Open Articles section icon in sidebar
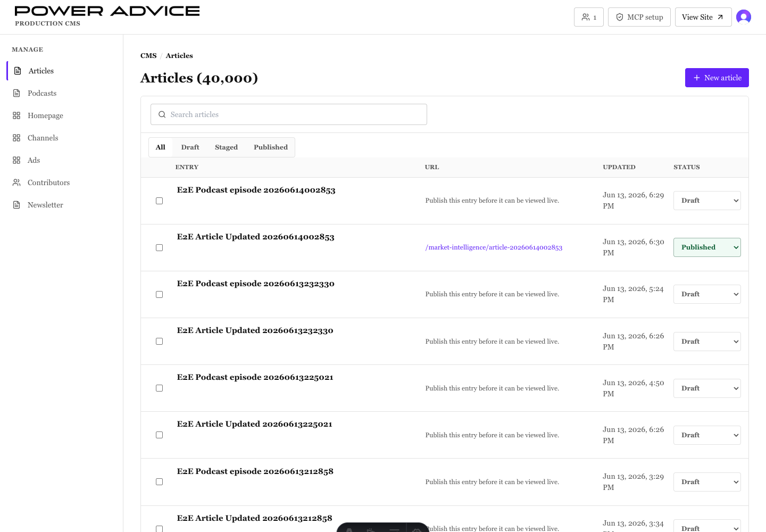 click(x=18, y=71)
